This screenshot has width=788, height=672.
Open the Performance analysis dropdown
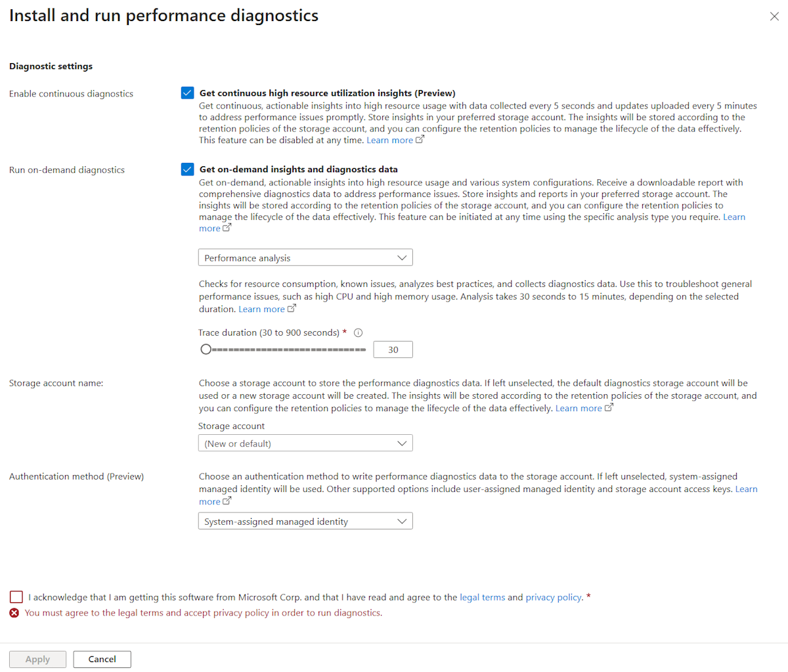(x=305, y=258)
